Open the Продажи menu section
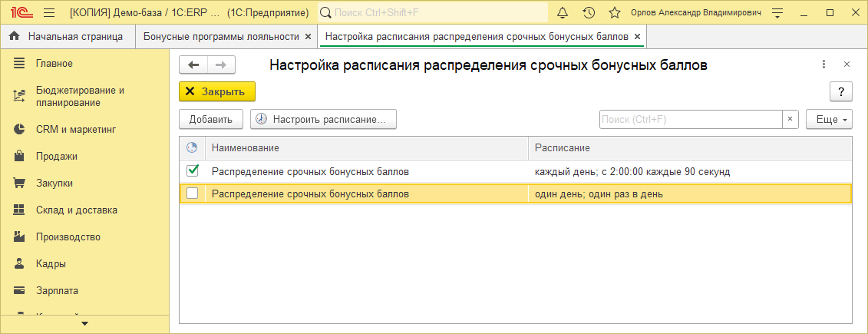The width and height of the screenshot is (868, 334). [56, 156]
